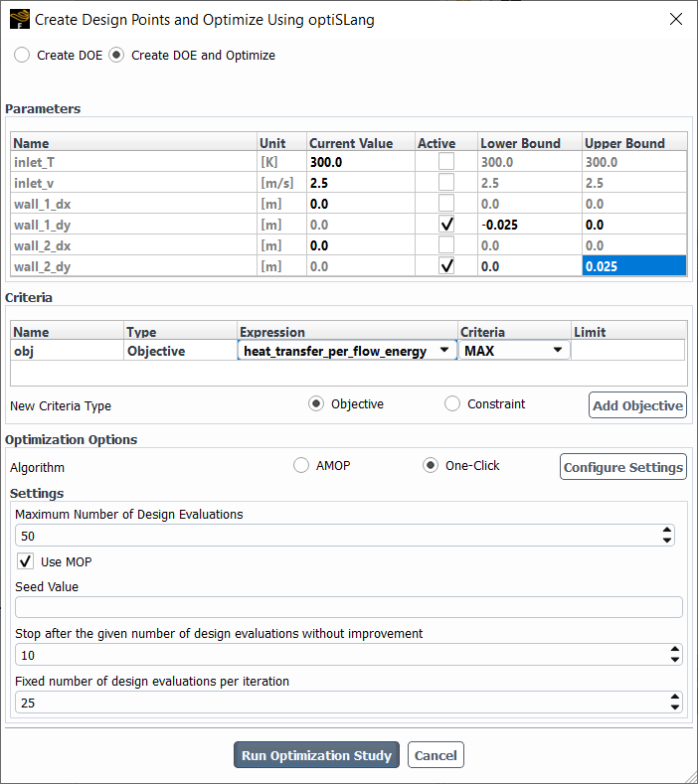Select the inlet_v parameter name

pos(134,183)
